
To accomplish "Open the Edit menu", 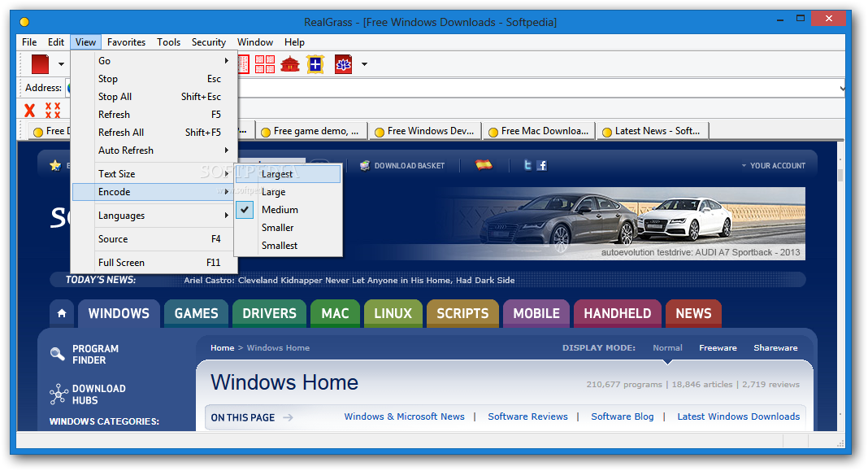I will tap(56, 42).
